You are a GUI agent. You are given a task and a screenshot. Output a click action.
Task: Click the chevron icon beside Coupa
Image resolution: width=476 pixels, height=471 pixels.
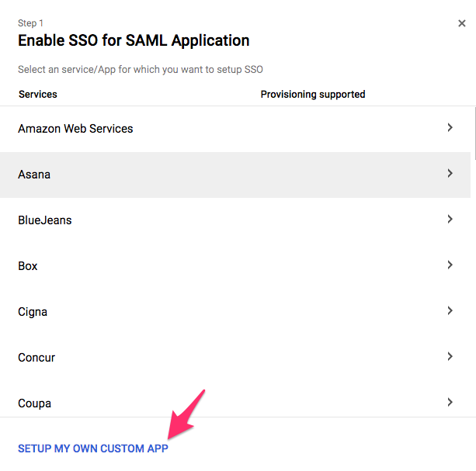point(450,403)
